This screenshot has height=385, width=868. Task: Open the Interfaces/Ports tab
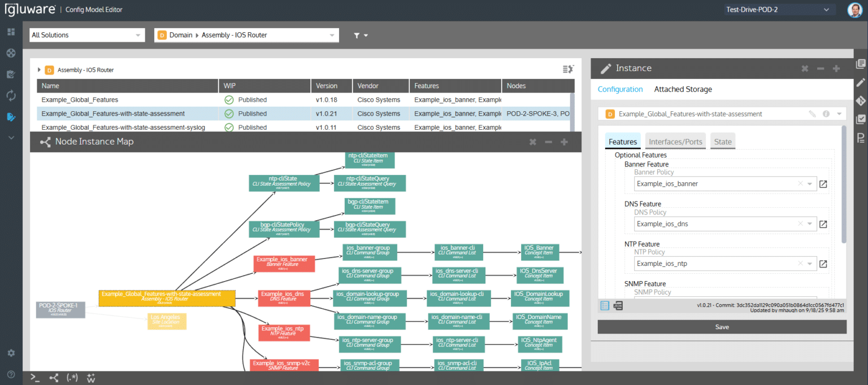(x=675, y=142)
